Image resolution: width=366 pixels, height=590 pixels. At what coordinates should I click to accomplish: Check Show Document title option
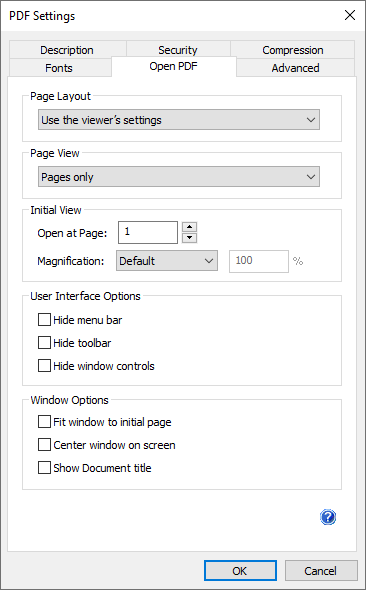(44, 468)
